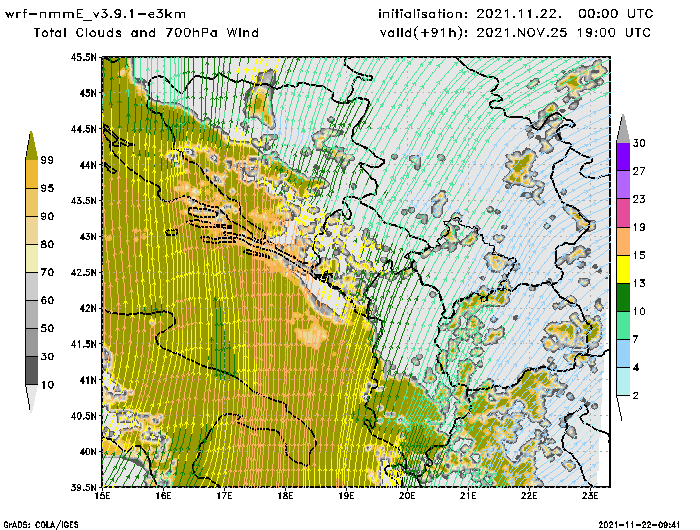This screenshot has width=700, height=530.
Task: Click the '44N' latitude label
Action: coord(88,165)
